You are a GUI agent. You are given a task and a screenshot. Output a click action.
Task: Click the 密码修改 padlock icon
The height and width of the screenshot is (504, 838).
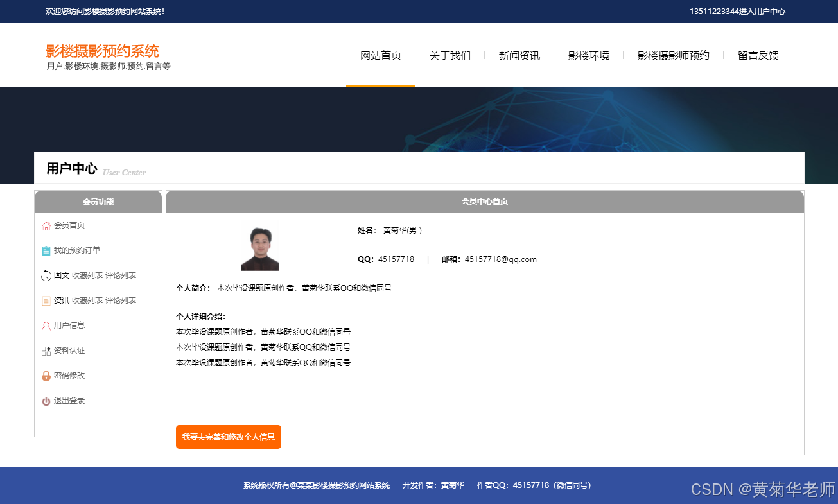(x=45, y=375)
